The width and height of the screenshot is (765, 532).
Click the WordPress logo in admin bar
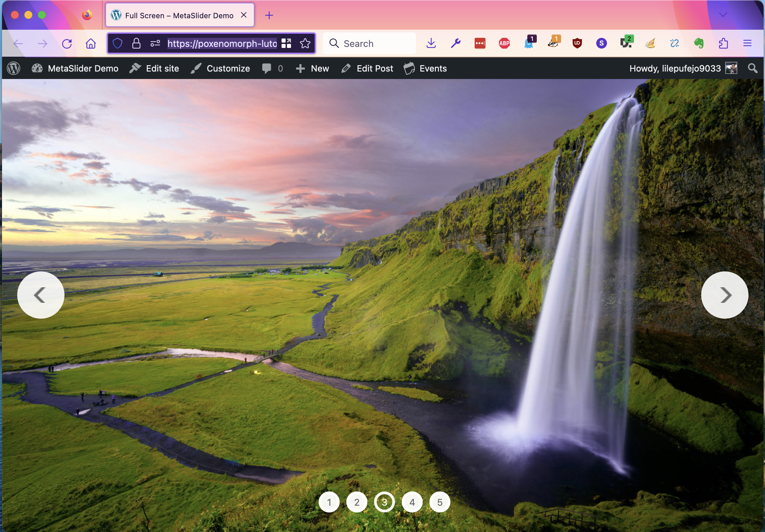click(14, 69)
